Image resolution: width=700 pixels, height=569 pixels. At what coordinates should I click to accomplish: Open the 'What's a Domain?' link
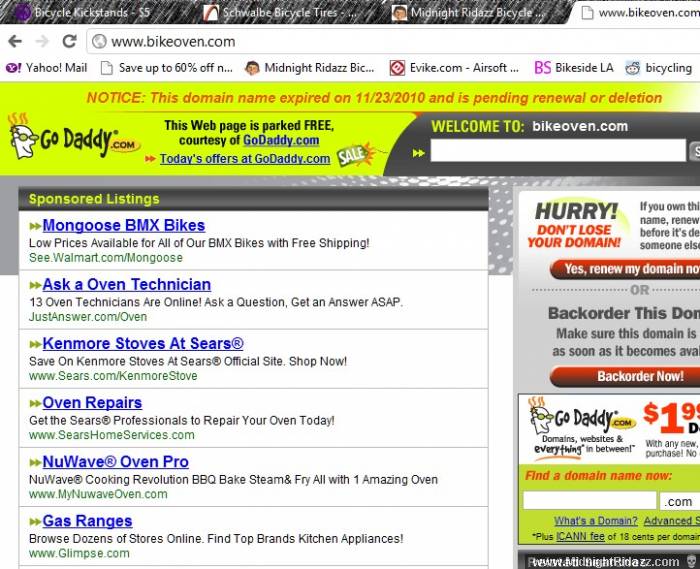pyautogui.click(x=596, y=521)
